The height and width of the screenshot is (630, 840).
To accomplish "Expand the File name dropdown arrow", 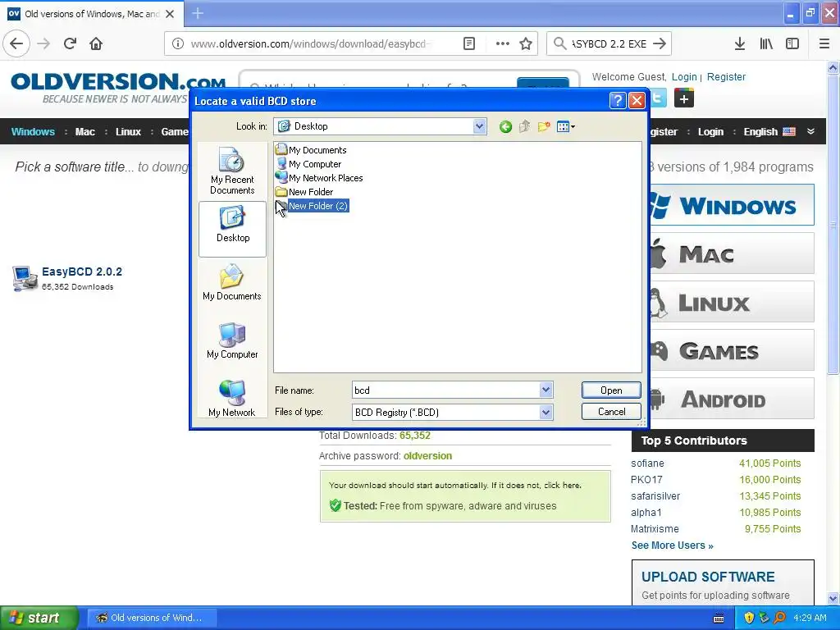I will coord(546,390).
